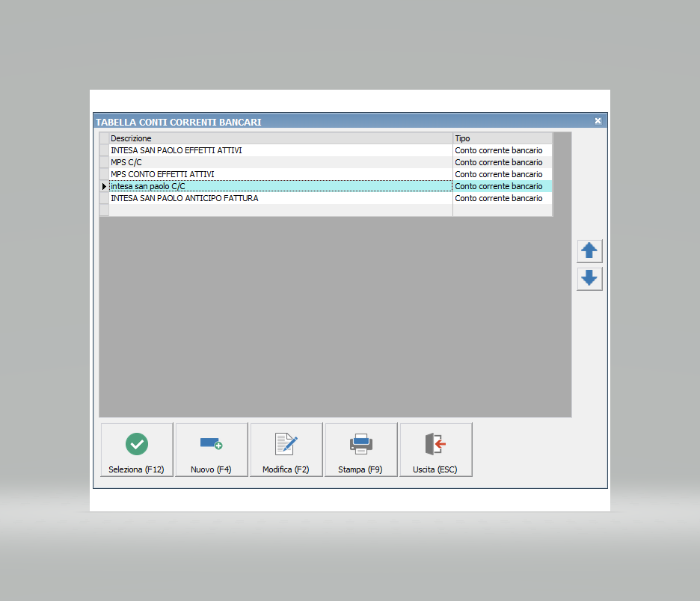
Task: Click the Descrizione column header
Action: (280, 138)
